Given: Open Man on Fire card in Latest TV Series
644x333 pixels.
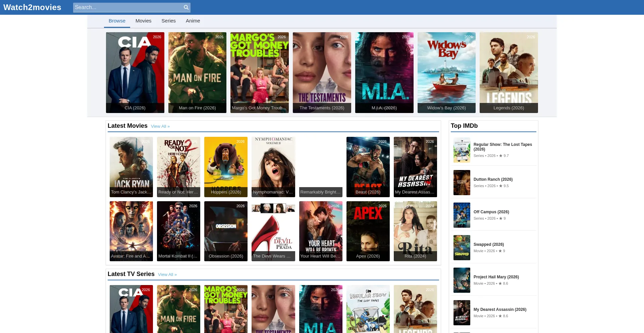Looking at the screenshot, I should (178, 309).
